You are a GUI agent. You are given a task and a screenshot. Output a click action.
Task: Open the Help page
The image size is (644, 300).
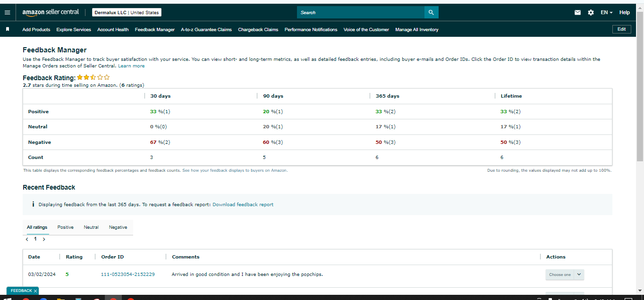tap(624, 12)
